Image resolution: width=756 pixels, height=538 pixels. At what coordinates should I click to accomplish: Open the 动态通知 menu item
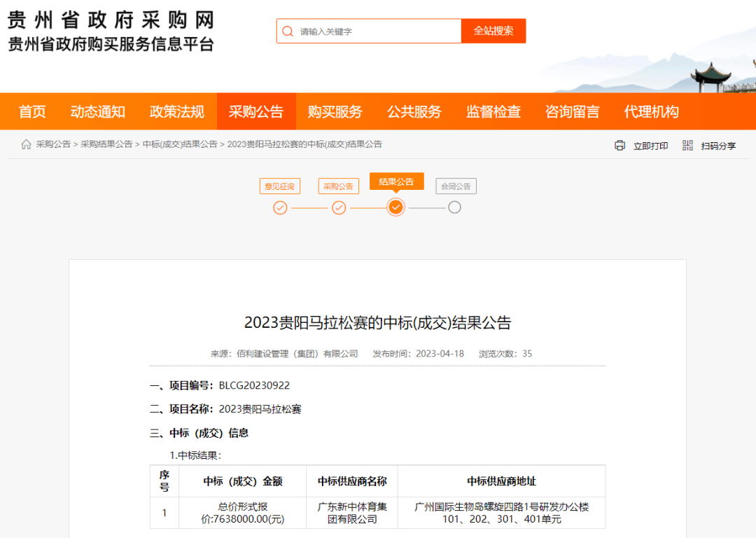tap(98, 111)
